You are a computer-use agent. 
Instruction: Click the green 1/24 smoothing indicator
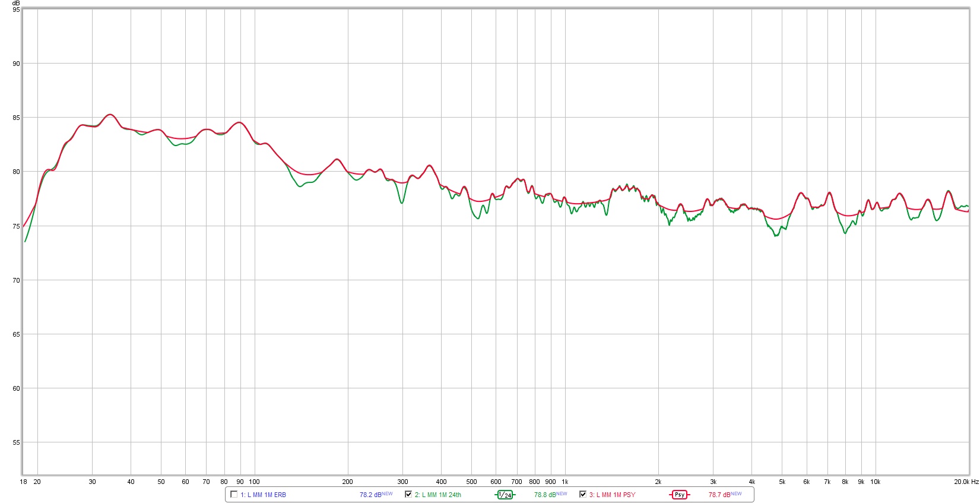[505, 495]
